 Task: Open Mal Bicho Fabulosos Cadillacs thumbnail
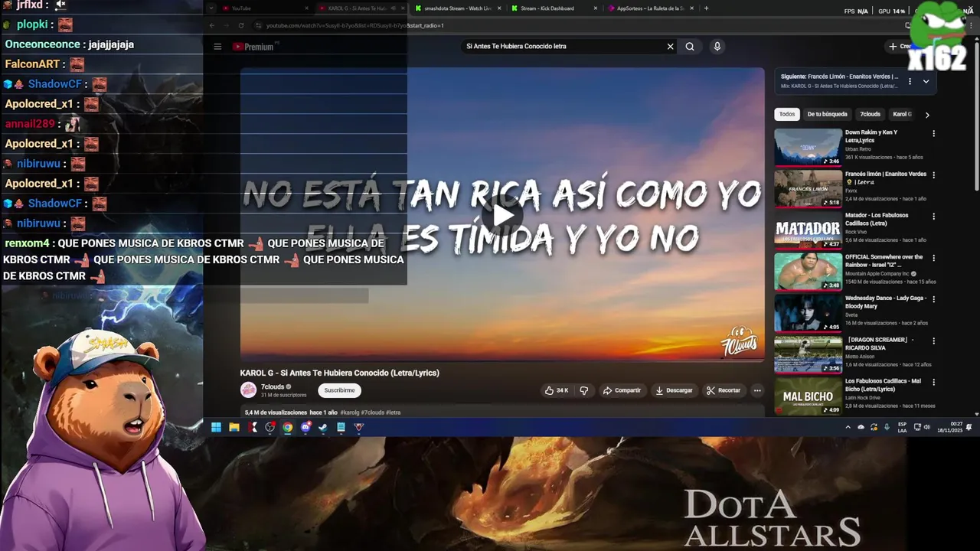click(808, 396)
